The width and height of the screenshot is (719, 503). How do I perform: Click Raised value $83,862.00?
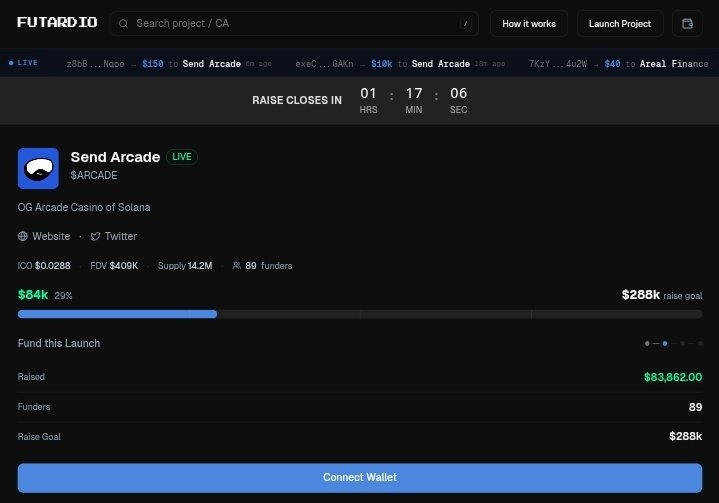coord(673,377)
